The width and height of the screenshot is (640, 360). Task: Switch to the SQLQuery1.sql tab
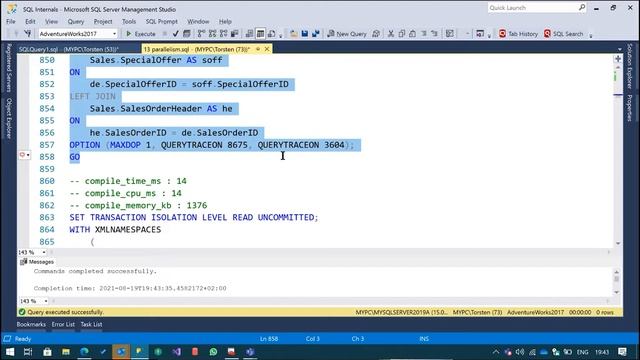click(x=69, y=49)
